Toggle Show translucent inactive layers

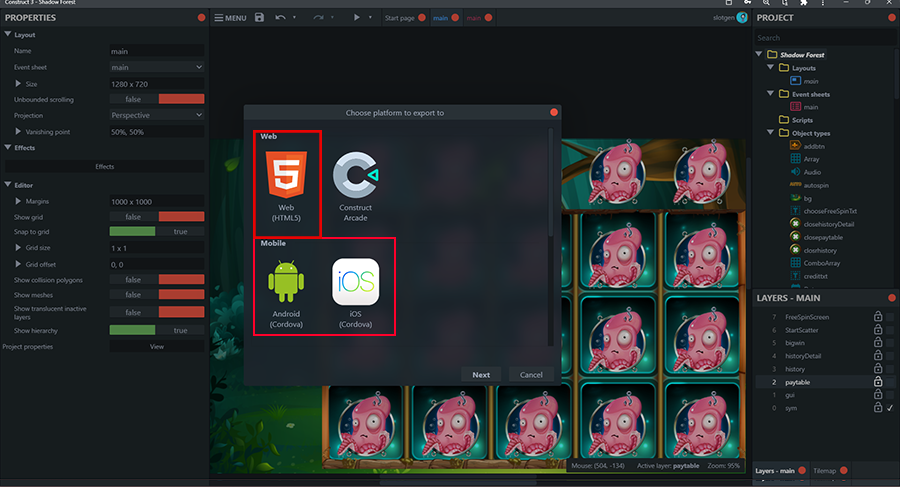tap(157, 313)
